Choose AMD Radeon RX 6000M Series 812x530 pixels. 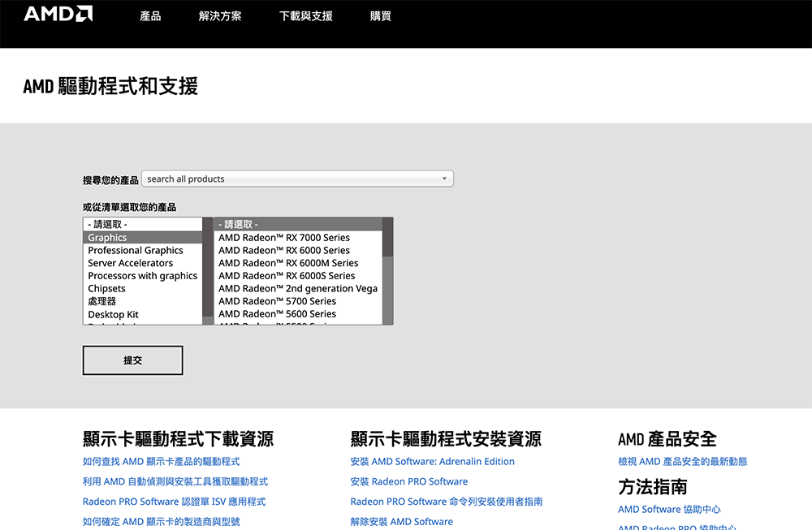point(298,263)
